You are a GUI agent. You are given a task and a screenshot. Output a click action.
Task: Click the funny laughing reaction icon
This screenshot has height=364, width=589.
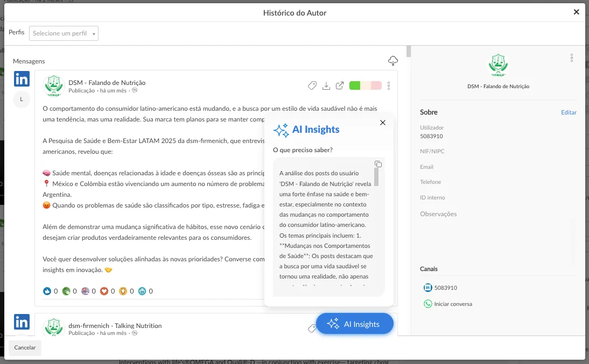coord(142,291)
